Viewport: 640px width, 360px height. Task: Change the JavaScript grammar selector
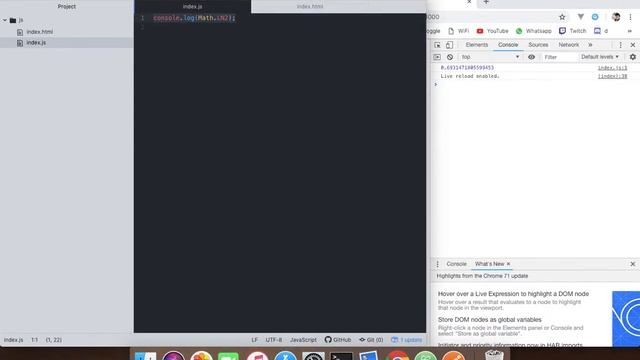303,340
